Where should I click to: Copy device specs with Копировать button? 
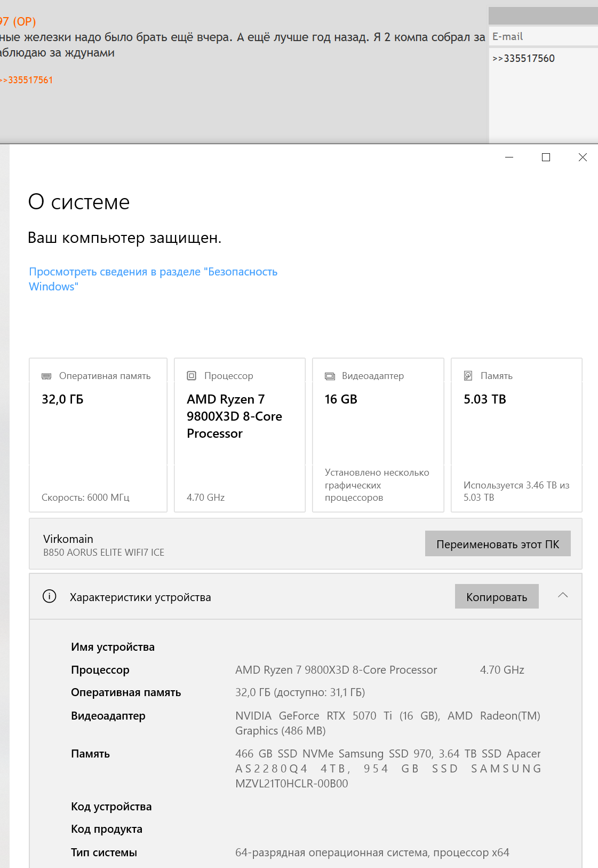(497, 596)
